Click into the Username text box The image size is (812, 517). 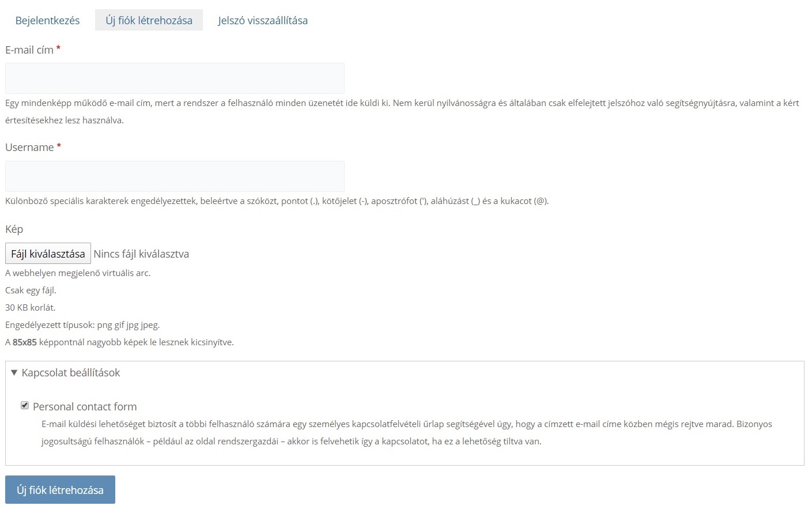pyautogui.click(x=175, y=176)
